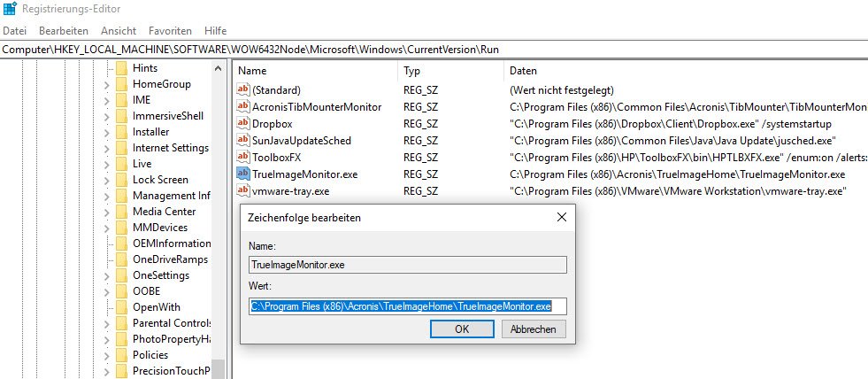
Task: Click the Lock Screen folder icon
Action: coord(122,180)
